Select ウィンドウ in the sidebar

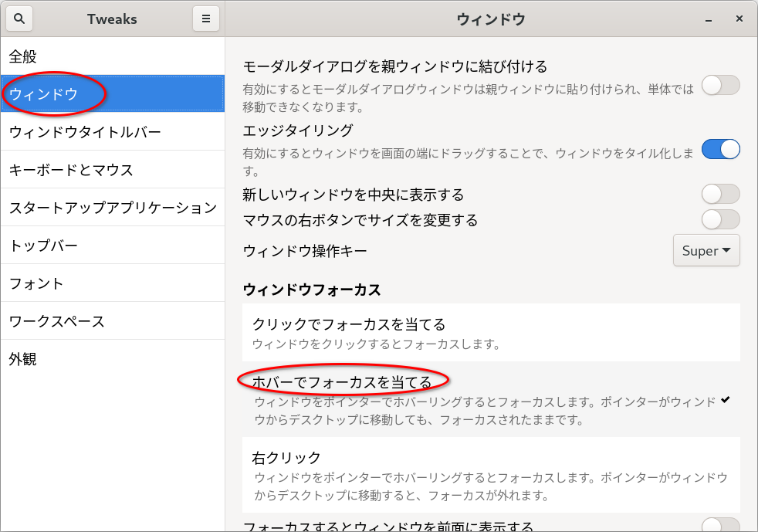point(113,94)
